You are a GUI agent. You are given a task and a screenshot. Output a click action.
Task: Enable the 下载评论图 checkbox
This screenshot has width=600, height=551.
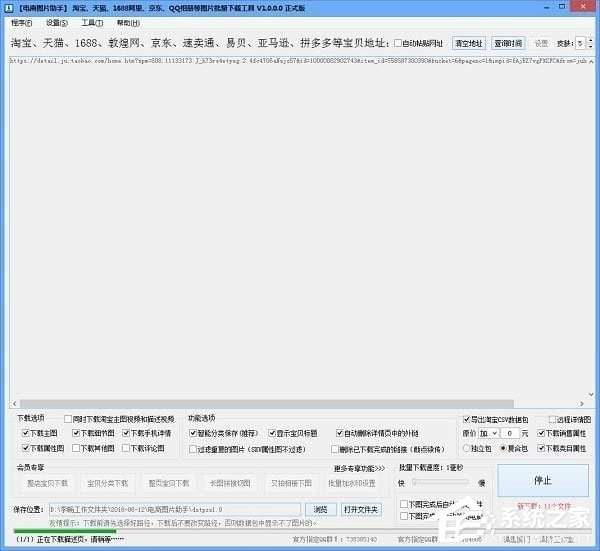126,448
